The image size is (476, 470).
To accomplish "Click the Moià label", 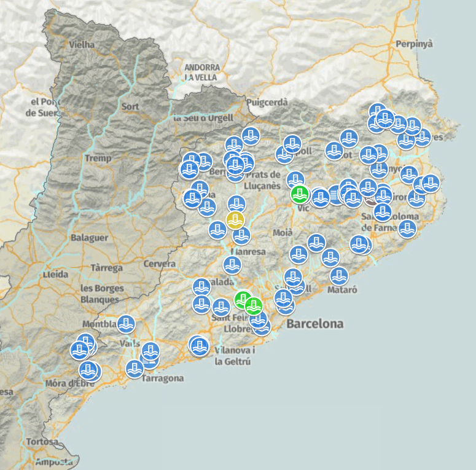I will point(283,233).
